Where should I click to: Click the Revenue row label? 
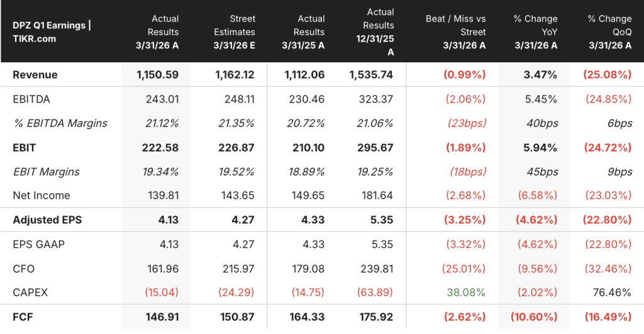[35, 75]
